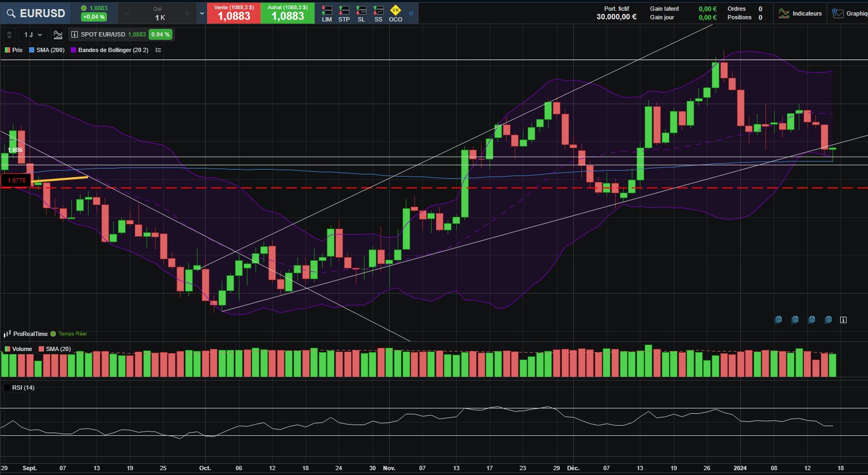The image size is (868, 475).
Task: Open the Graphique menu
Action: pos(850,13)
